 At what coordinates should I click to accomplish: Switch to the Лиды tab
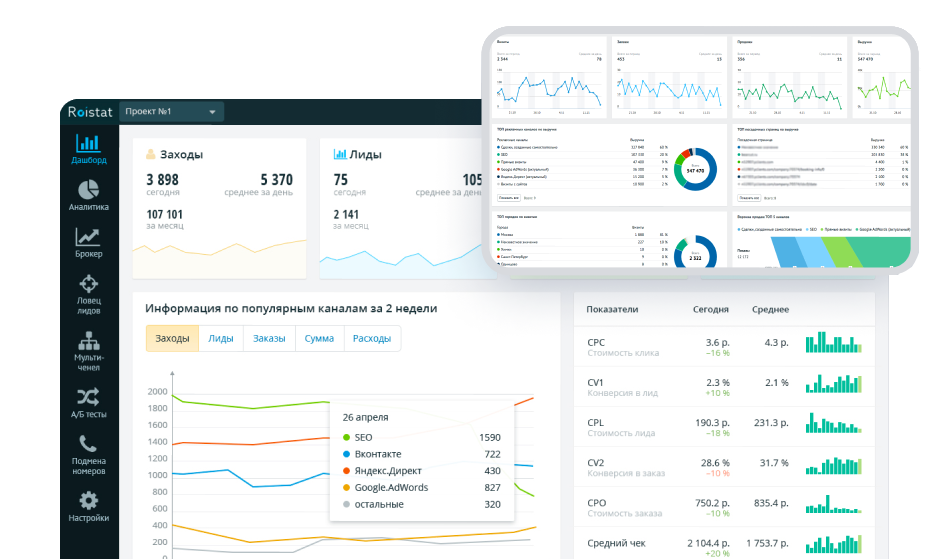pyautogui.click(x=220, y=339)
